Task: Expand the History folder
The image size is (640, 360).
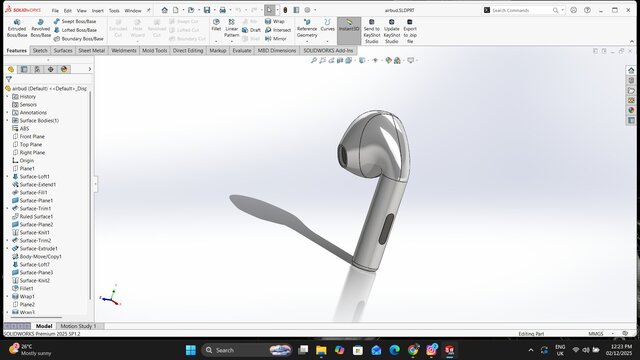Action: click(x=7, y=97)
